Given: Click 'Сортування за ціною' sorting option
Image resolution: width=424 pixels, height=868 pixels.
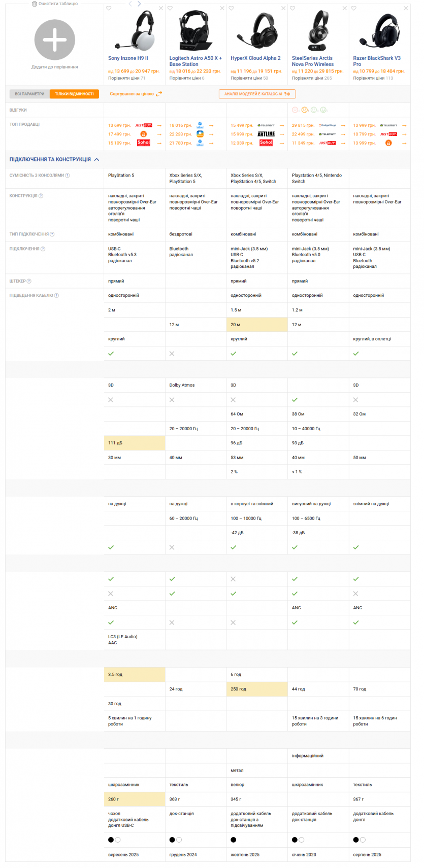Looking at the screenshot, I should [132, 94].
